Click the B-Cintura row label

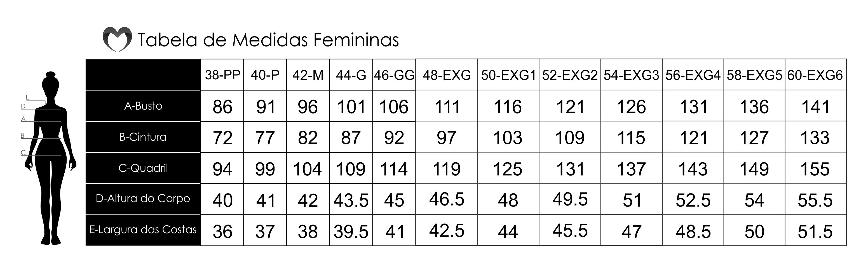coord(143,137)
